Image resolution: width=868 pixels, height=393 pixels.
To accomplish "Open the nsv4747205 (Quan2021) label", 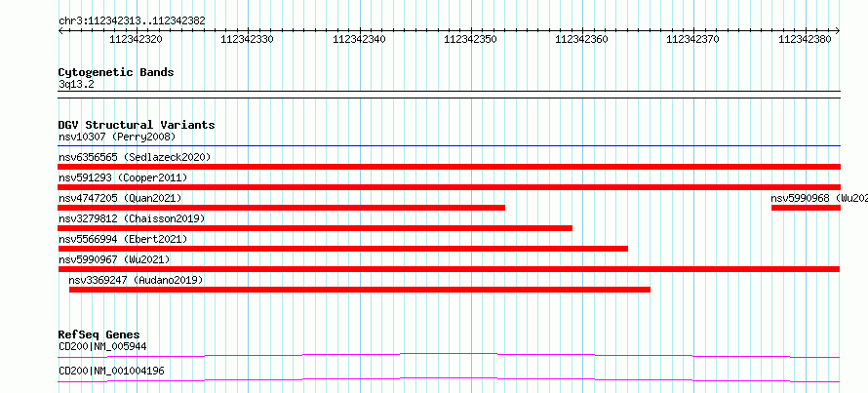I will coord(120,198).
